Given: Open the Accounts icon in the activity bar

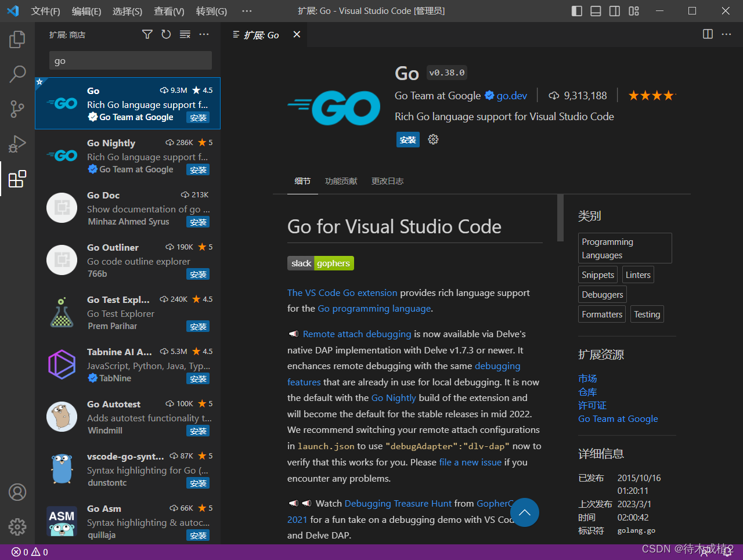Looking at the screenshot, I should [x=17, y=492].
